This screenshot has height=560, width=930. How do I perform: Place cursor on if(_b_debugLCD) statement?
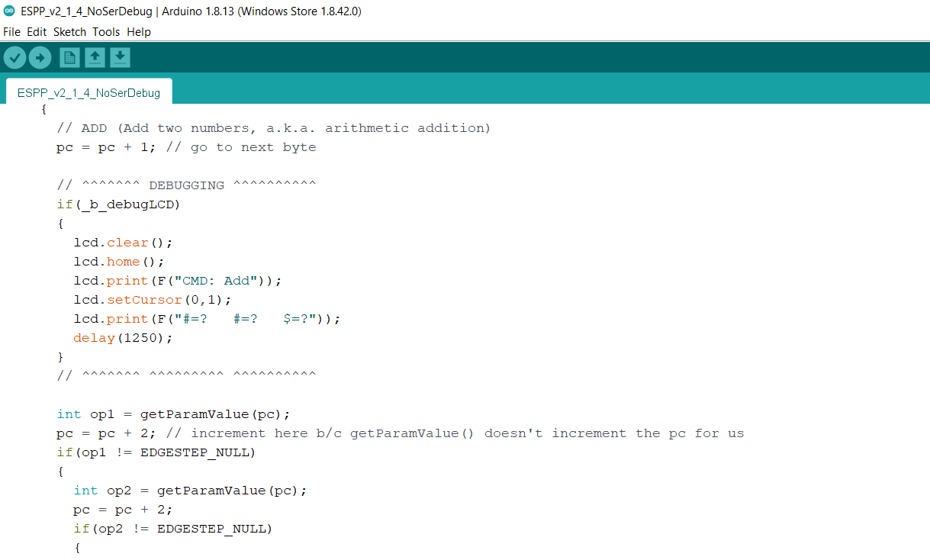pyautogui.click(x=119, y=204)
